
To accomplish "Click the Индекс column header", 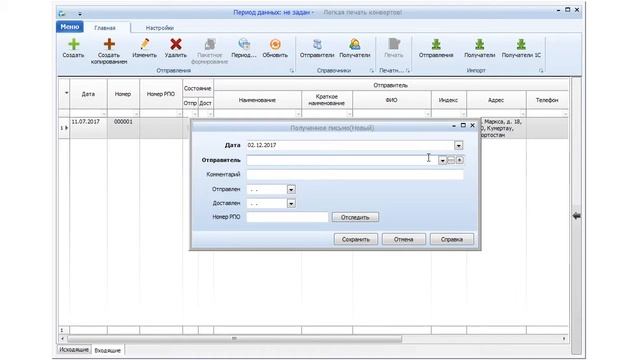I will coord(448,100).
